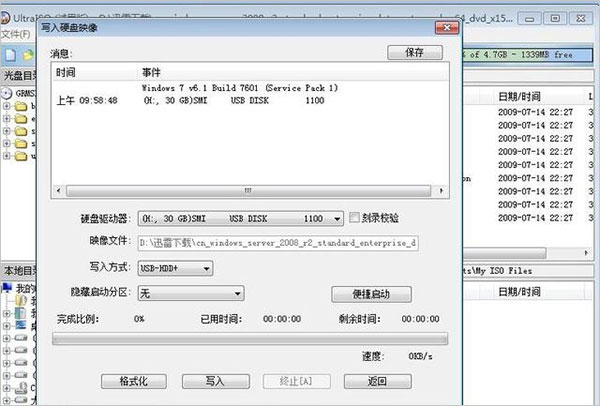Click the 保存 button
Image resolution: width=600 pixels, height=406 pixels.
point(415,52)
